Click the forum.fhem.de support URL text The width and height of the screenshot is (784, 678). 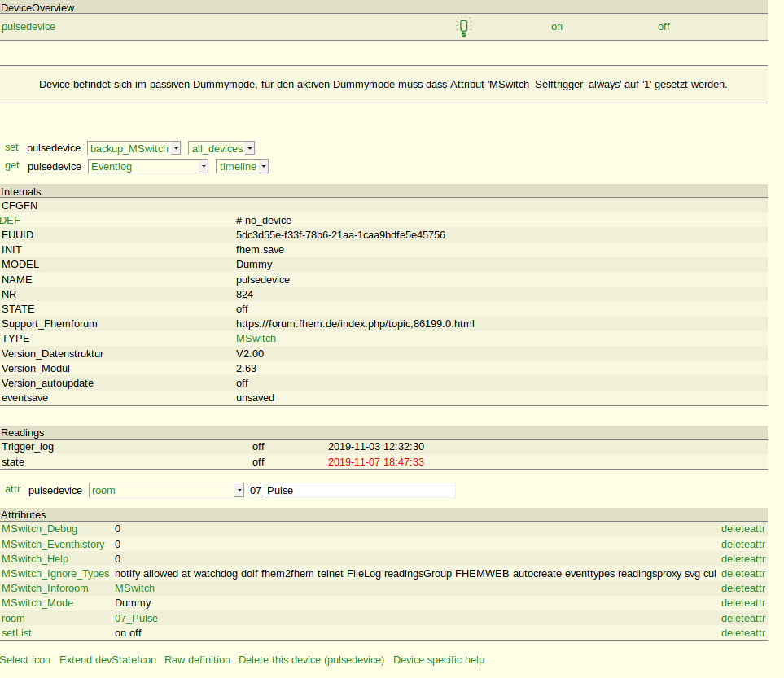pos(355,324)
